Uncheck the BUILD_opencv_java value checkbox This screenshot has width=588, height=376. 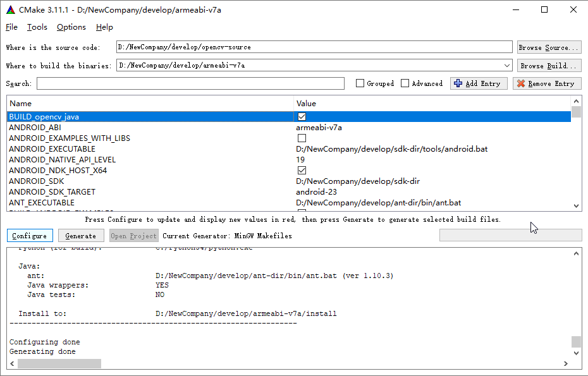coord(302,116)
